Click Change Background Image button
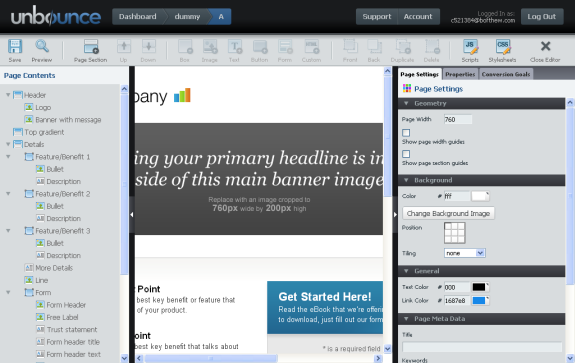Viewport: 575px width, 363px height. pos(448,213)
